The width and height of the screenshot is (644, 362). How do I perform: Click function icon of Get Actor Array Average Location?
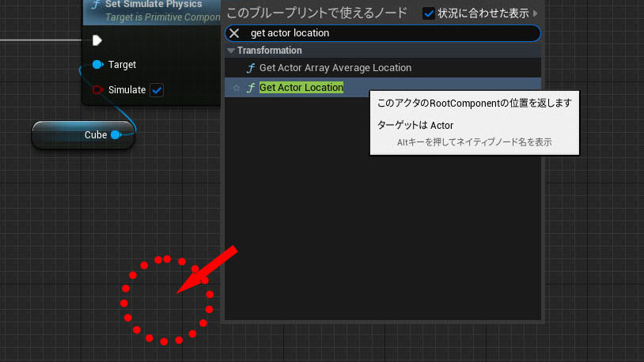pyautogui.click(x=250, y=68)
